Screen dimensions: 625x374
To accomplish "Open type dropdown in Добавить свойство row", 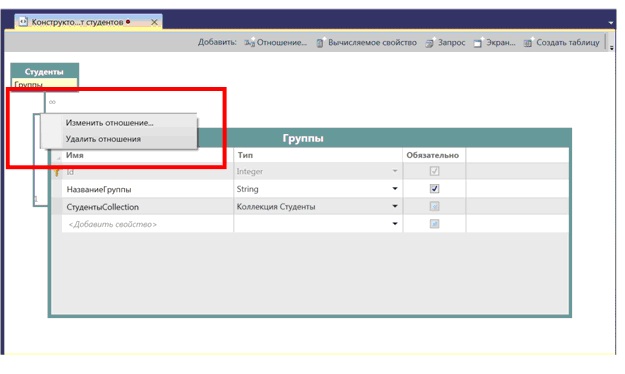I will coord(395,224).
